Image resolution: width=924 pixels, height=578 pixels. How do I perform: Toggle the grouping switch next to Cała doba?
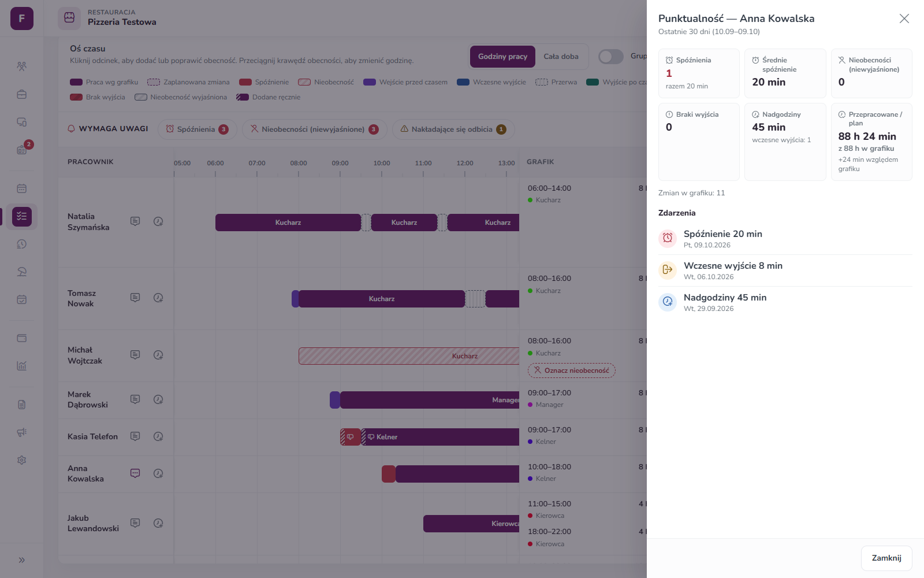pyautogui.click(x=610, y=57)
